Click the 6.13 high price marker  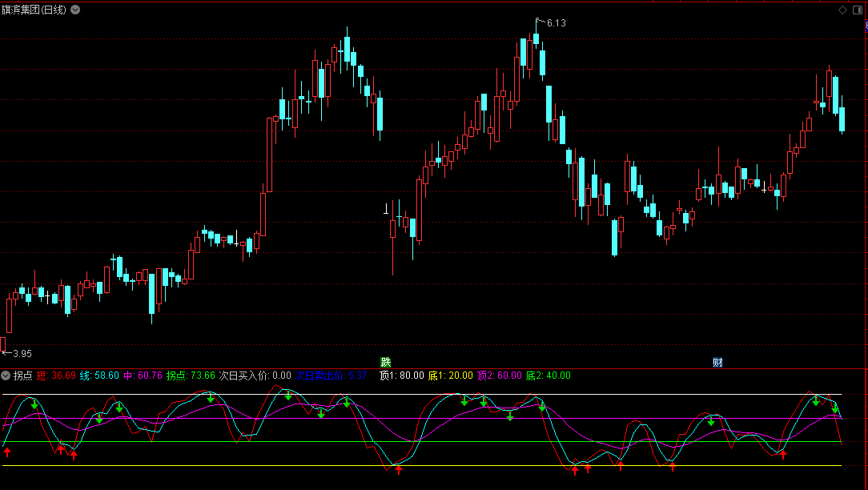pyautogui.click(x=556, y=23)
